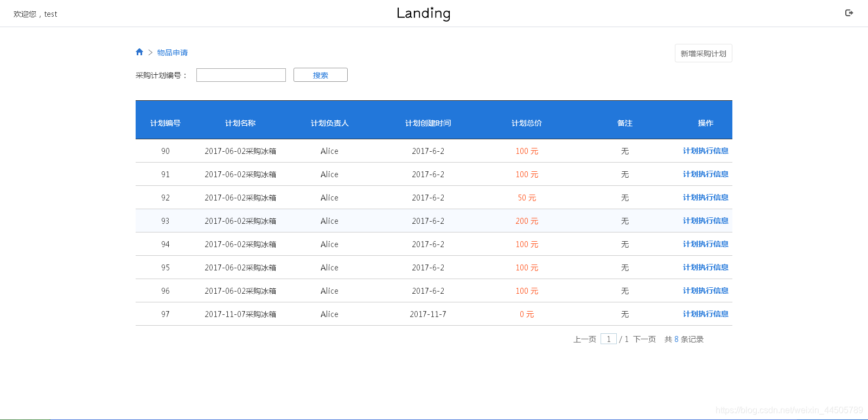This screenshot has height=420, width=868.
Task: Click the 欢迎您, test greeting
Action: (x=35, y=14)
